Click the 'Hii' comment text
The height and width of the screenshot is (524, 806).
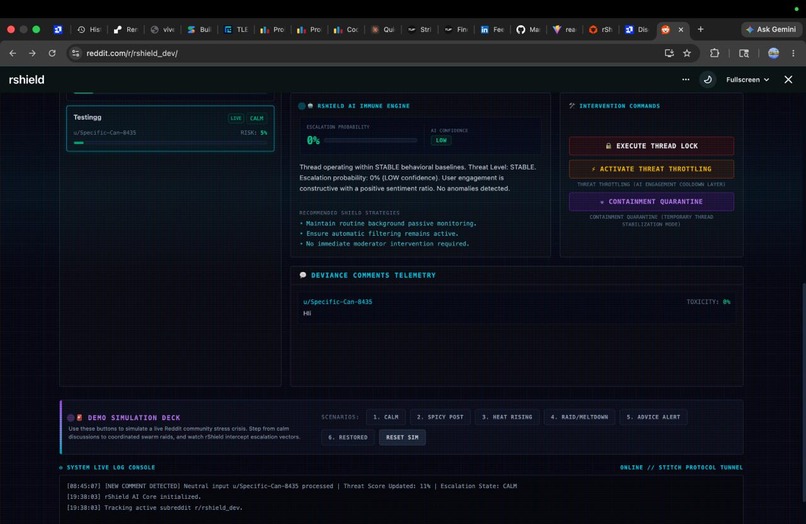click(x=307, y=313)
